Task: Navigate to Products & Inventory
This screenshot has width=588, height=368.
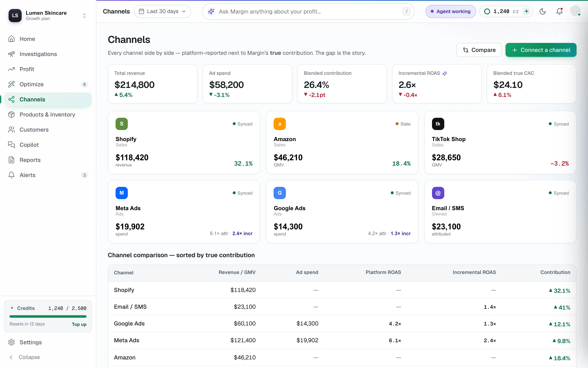Action: coord(48,114)
